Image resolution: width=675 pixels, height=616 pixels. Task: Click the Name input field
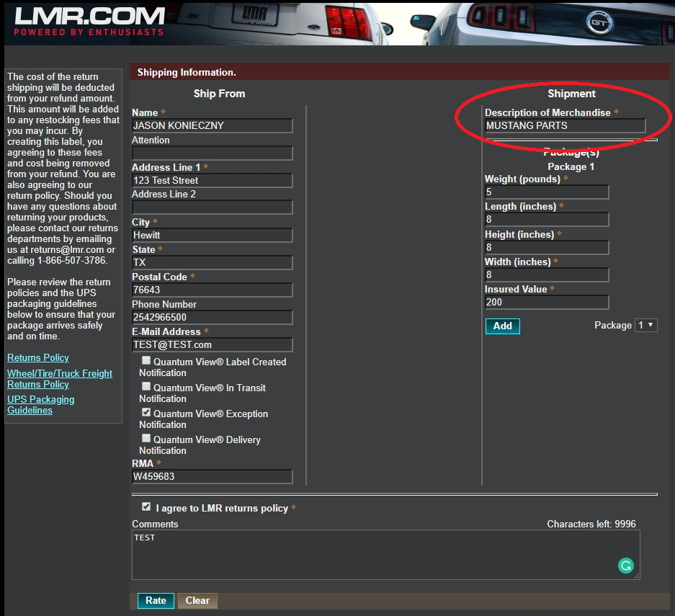pos(212,125)
